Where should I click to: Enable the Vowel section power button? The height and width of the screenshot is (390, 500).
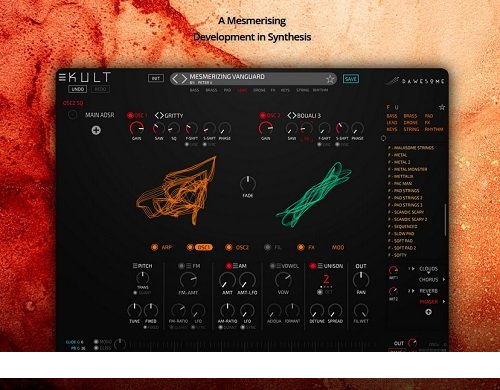[x=272, y=266]
